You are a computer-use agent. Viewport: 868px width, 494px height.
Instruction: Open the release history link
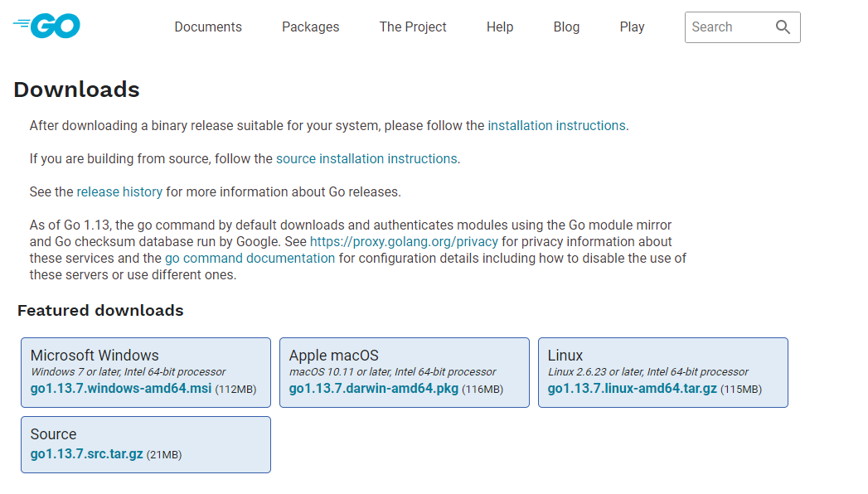[119, 192]
